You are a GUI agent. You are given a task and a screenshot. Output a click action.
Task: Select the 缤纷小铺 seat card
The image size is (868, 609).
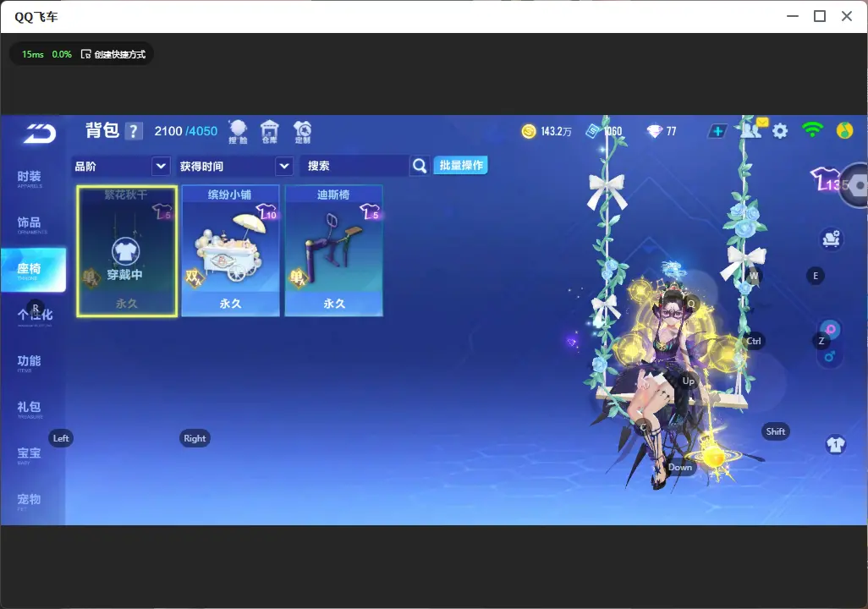(230, 251)
